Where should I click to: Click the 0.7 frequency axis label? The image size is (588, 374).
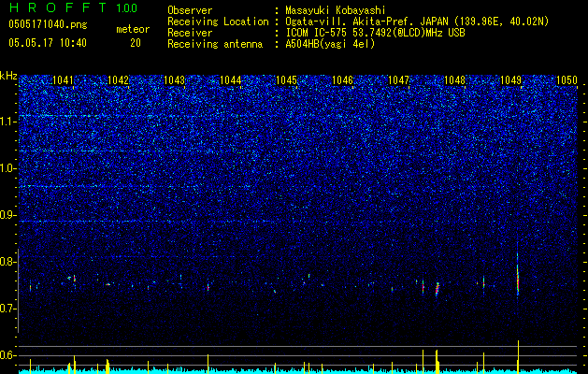8,309
